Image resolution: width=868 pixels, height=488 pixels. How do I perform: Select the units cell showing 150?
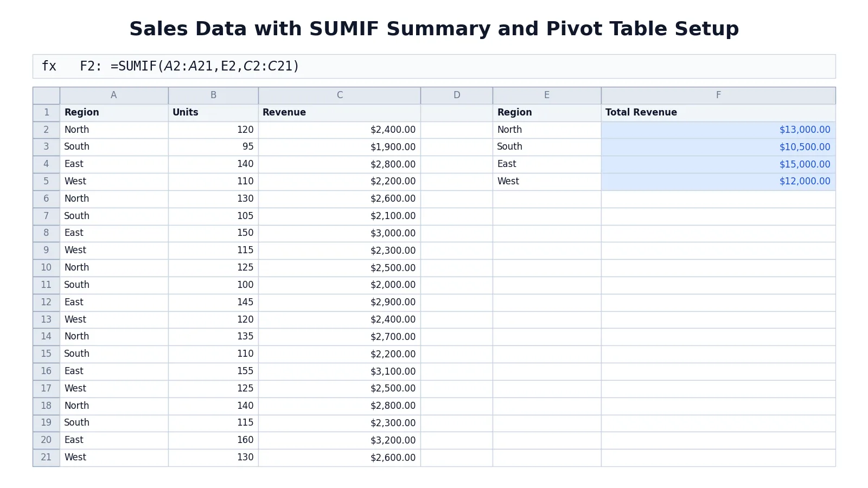click(213, 233)
